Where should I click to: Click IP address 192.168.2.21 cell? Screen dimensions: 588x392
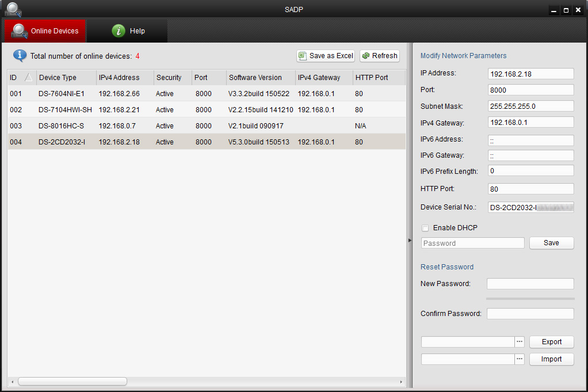tap(119, 109)
